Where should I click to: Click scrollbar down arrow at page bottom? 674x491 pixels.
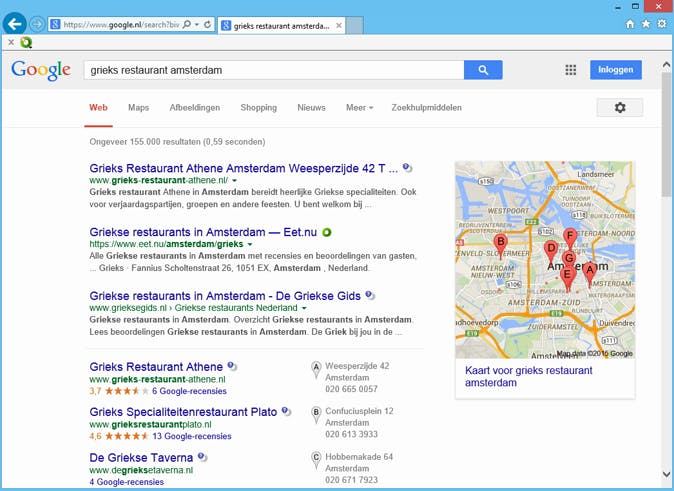tap(666, 475)
